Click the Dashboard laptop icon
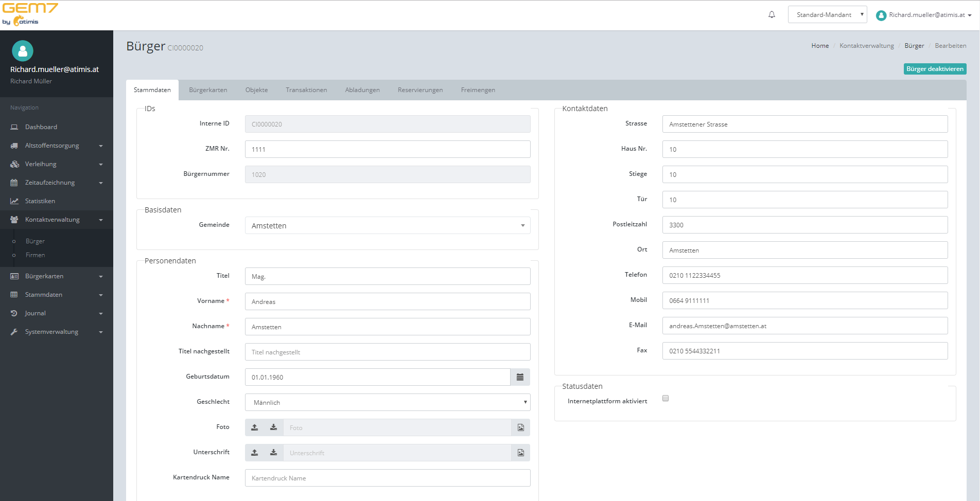 (14, 127)
